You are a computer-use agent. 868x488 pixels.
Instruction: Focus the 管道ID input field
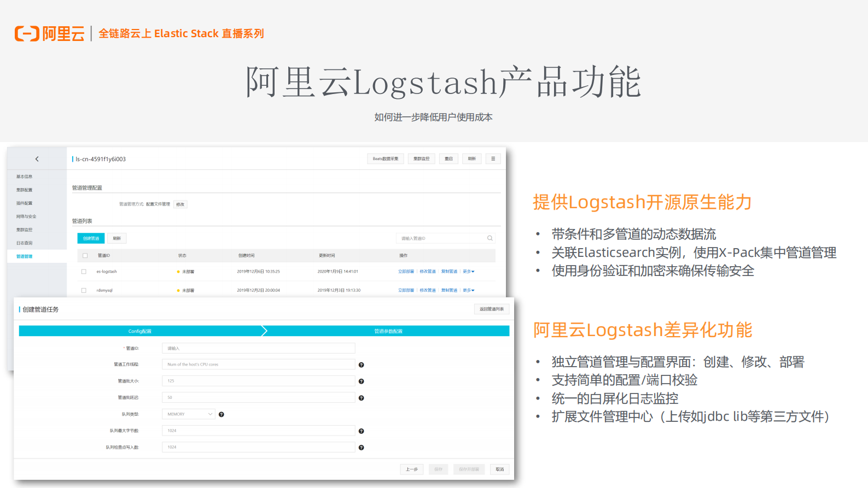point(258,348)
